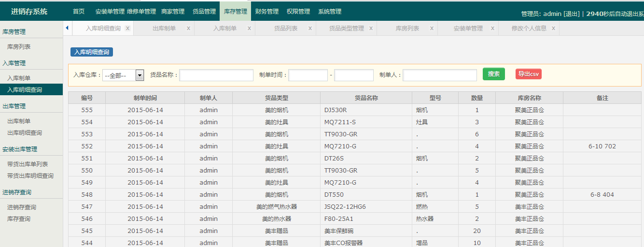Open 带货出库单列表 in the sidebar

point(28,164)
